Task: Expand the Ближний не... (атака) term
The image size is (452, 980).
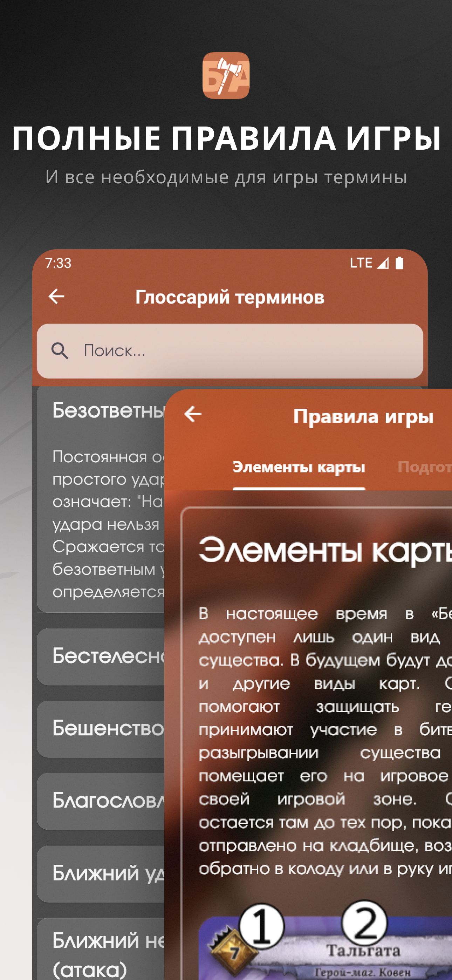Action: pos(101,949)
